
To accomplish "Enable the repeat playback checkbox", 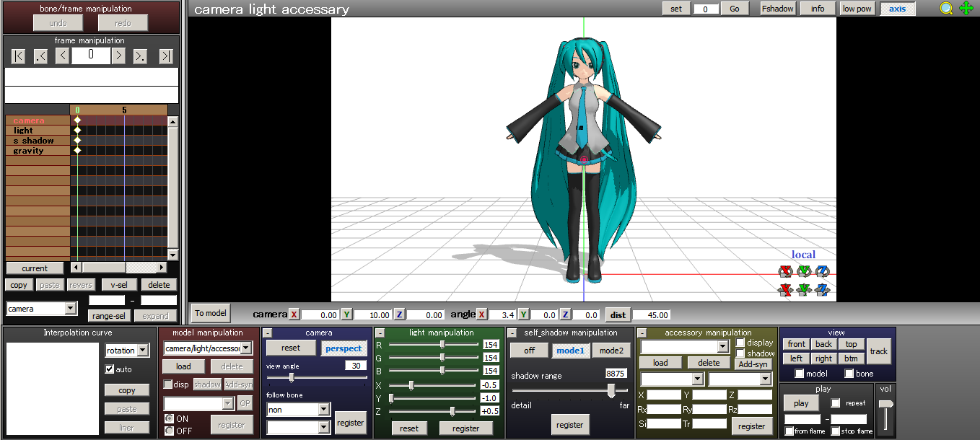I will [836, 403].
